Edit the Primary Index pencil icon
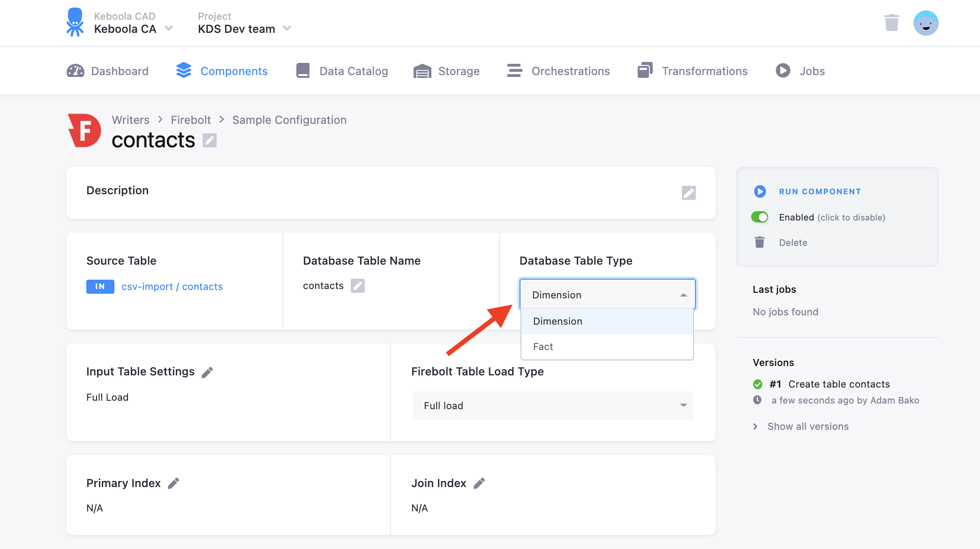This screenshot has height=549, width=980. point(173,483)
